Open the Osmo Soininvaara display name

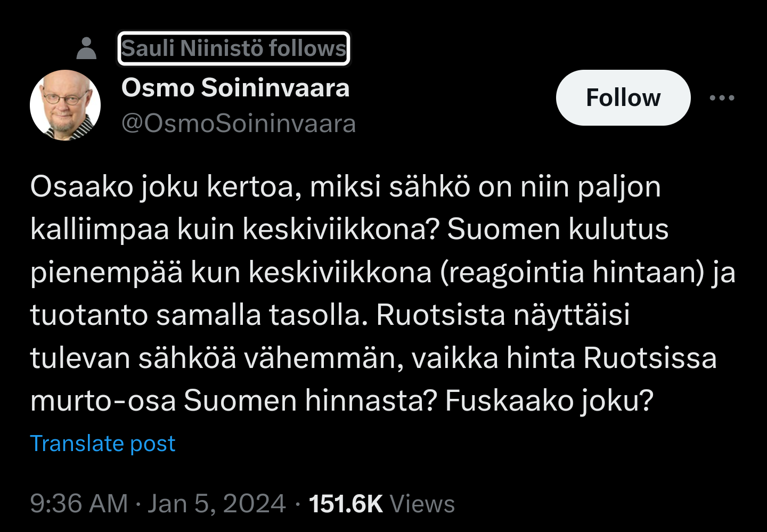[235, 88]
